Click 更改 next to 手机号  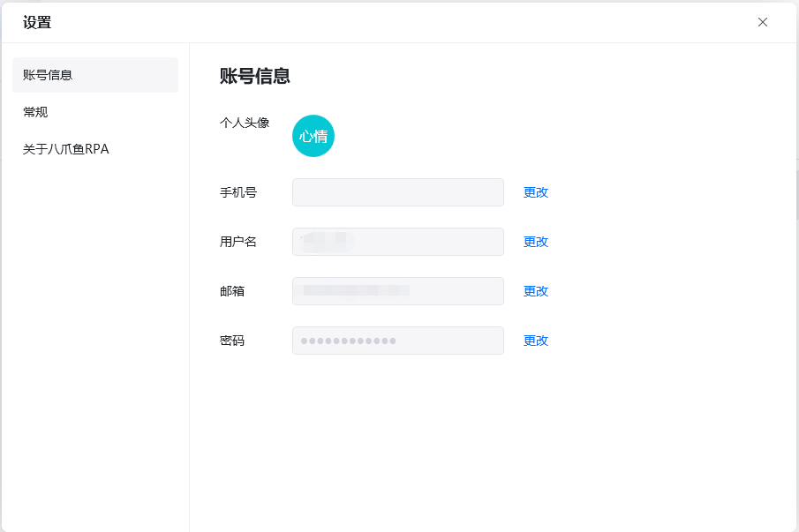click(x=536, y=191)
